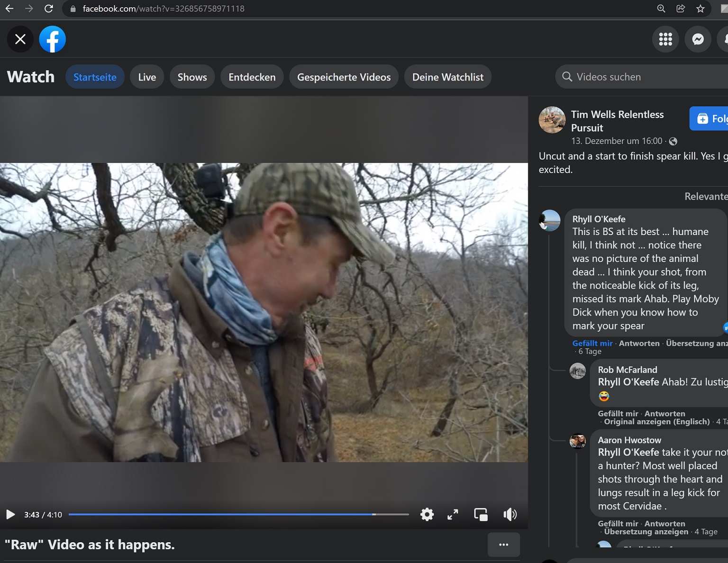
Task: Reply to Rob McFarland's comment
Action: 664,414
